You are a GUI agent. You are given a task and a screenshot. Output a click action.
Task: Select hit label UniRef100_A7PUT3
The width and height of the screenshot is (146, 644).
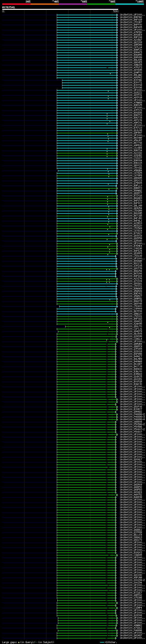[x=131, y=67]
